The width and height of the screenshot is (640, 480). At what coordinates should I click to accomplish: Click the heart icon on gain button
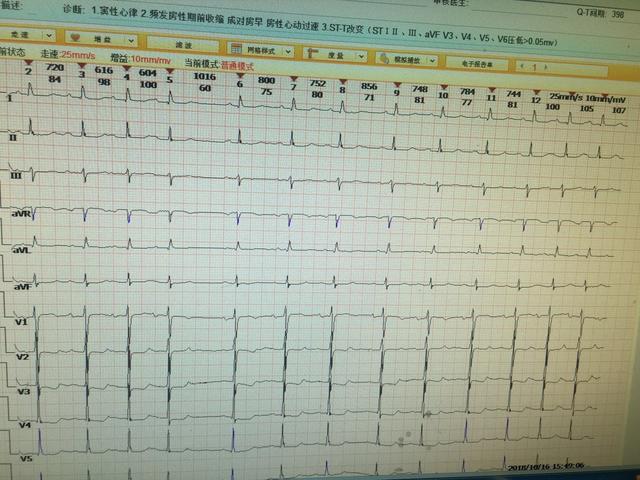pos(76,38)
